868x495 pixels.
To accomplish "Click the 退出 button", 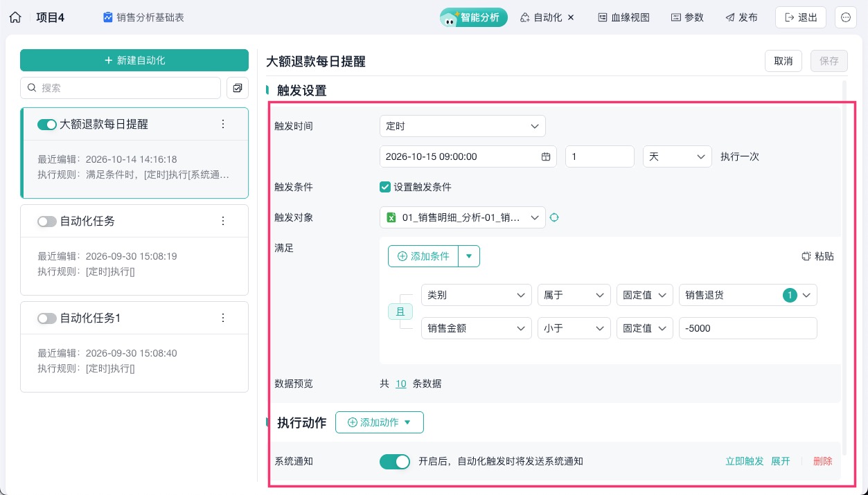I will pos(801,18).
